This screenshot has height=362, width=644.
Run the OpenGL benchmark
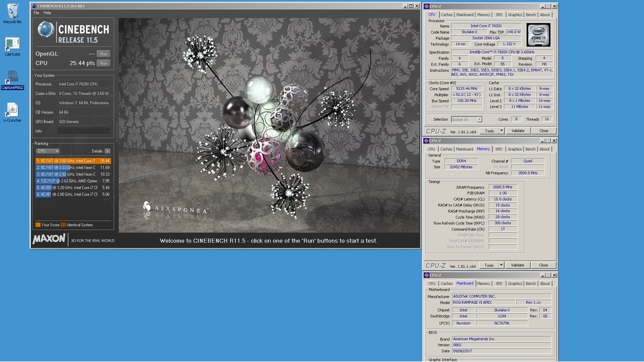pos(104,54)
